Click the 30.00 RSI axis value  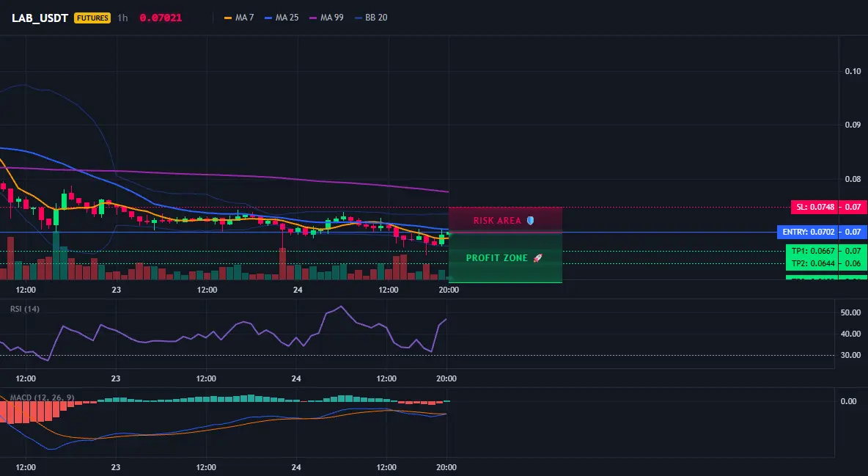click(x=850, y=355)
